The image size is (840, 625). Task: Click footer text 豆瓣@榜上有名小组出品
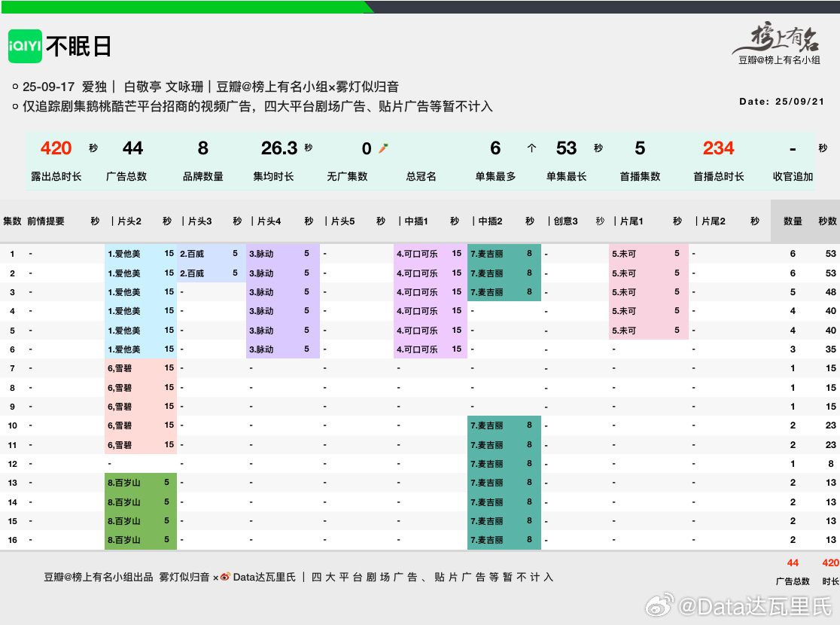click(x=99, y=578)
